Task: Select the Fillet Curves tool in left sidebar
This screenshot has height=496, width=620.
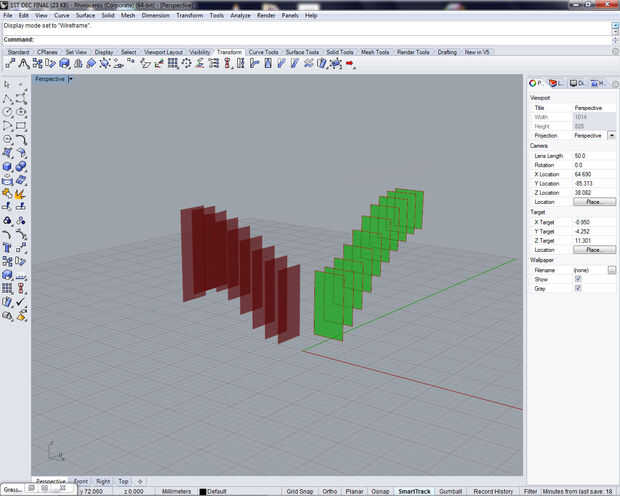Action: click(x=21, y=139)
